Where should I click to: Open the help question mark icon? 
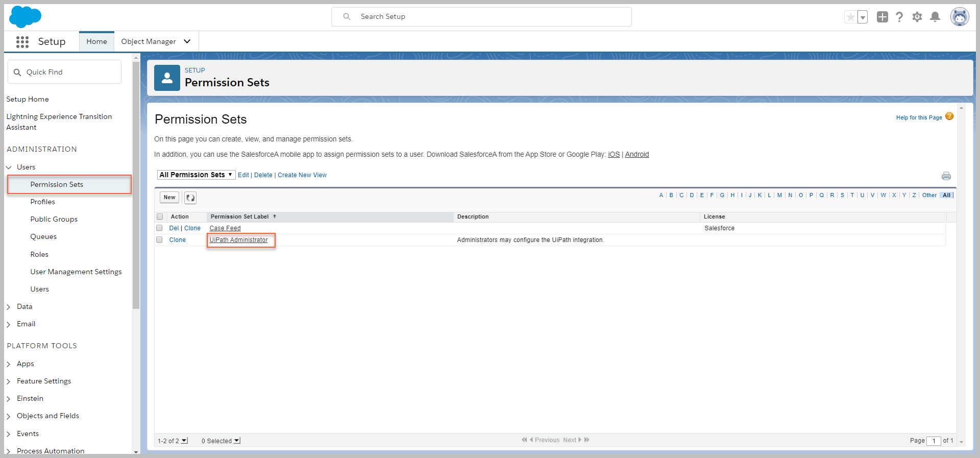click(899, 17)
